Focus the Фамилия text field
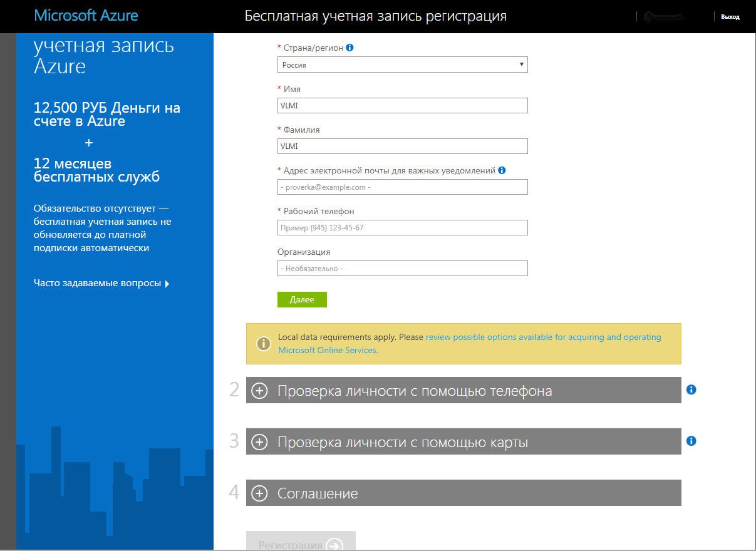 (402, 146)
